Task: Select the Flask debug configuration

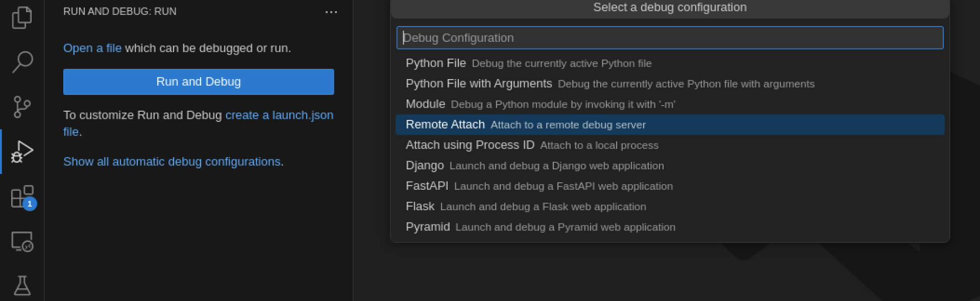Action: pyautogui.click(x=670, y=206)
